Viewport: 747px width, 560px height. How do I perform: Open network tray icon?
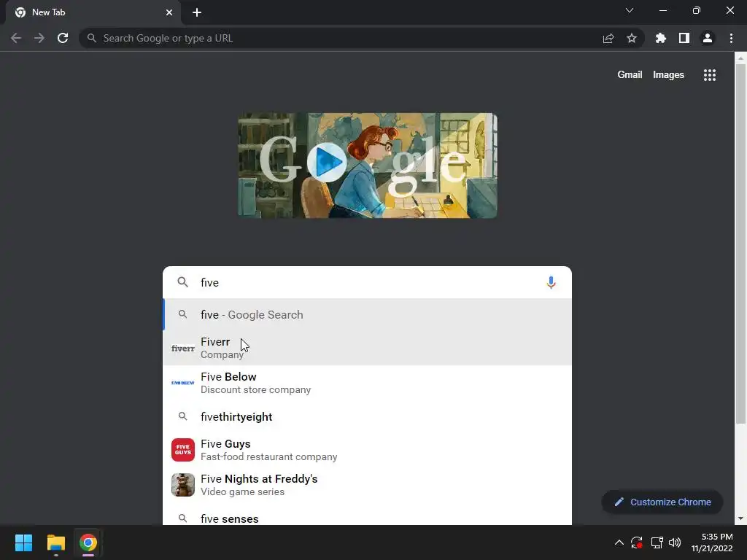[x=657, y=542]
